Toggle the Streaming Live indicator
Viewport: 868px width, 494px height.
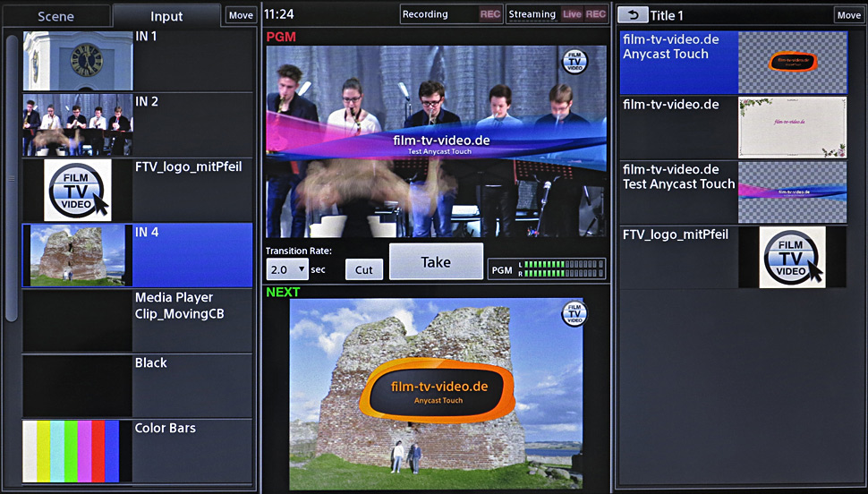point(572,14)
